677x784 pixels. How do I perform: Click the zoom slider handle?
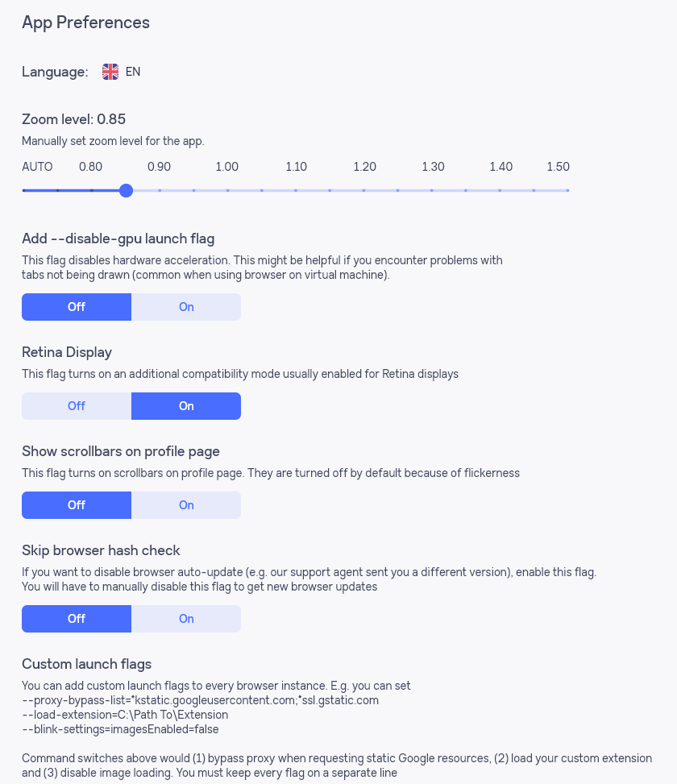(x=126, y=190)
